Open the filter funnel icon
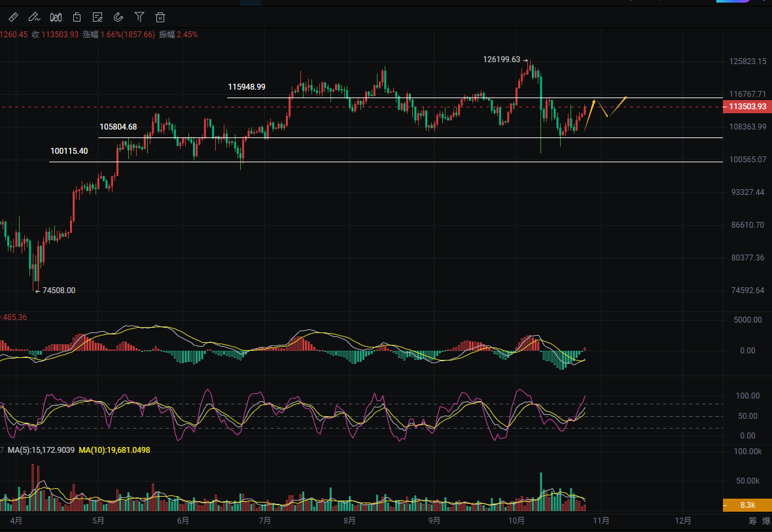The image size is (772, 532). [139, 17]
